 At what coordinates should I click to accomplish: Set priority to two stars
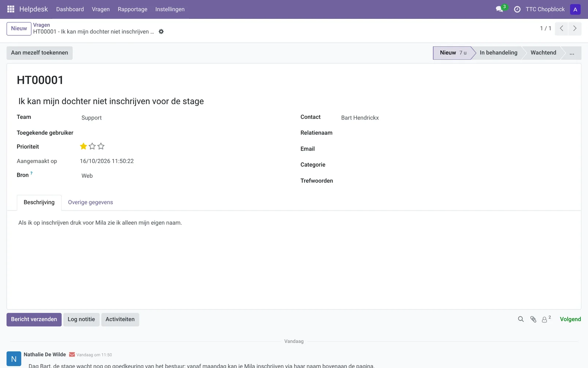click(x=92, y=146)
